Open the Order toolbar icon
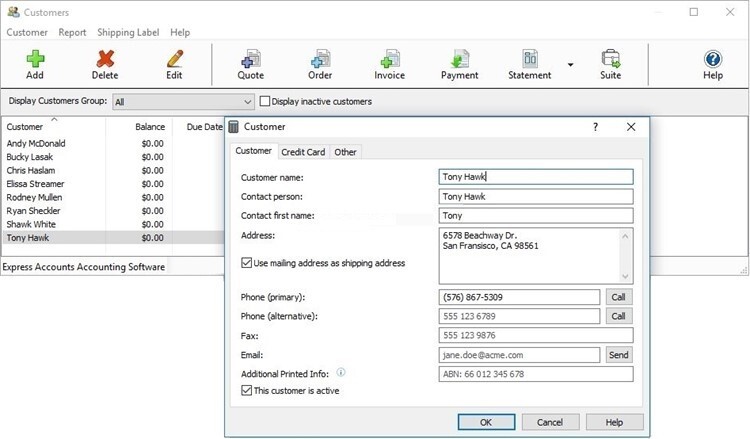 pos(320,59)
